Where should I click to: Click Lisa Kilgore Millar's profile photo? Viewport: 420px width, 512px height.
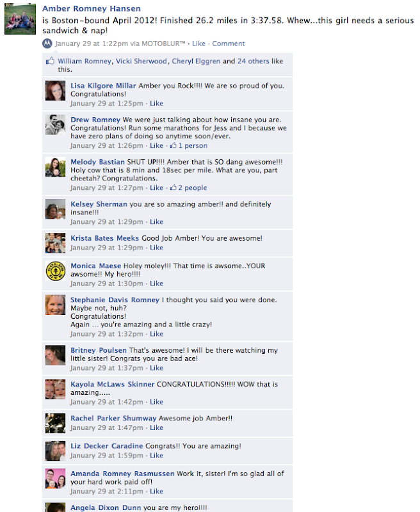coord(55,90)
